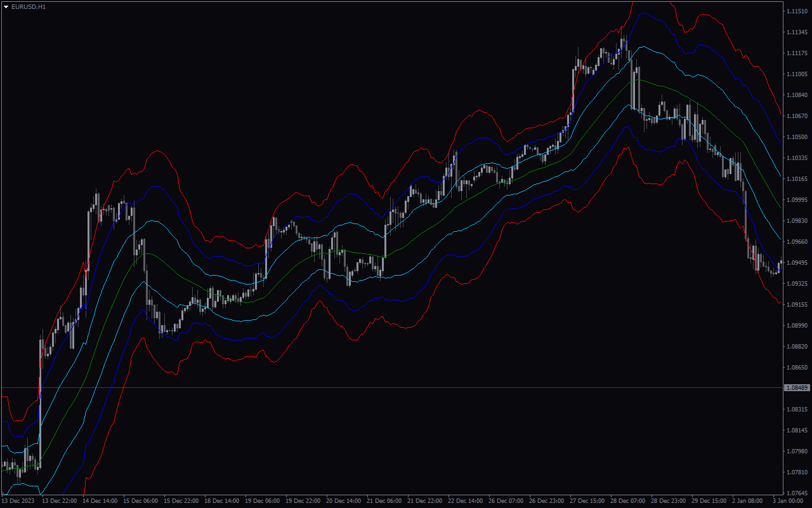
Task: Click the 22 Dec 14:00 time label
Action: coord(466,501)
